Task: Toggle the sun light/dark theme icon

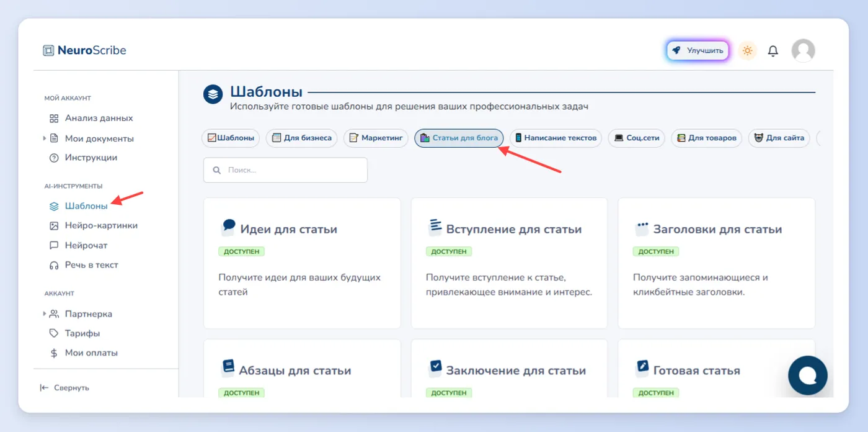Action: click(x=748, y=51)
